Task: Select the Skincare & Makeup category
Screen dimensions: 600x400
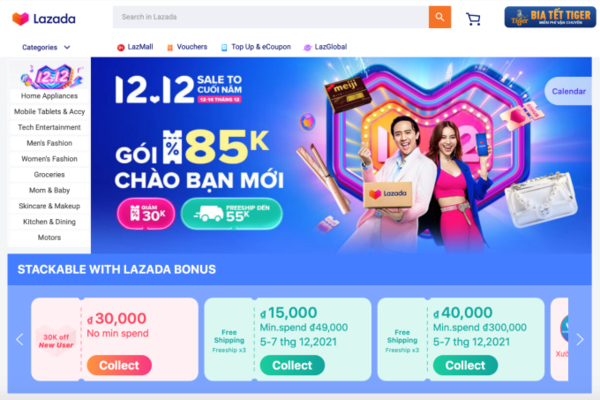Action: pyautogui.click(x=49, y=206)
